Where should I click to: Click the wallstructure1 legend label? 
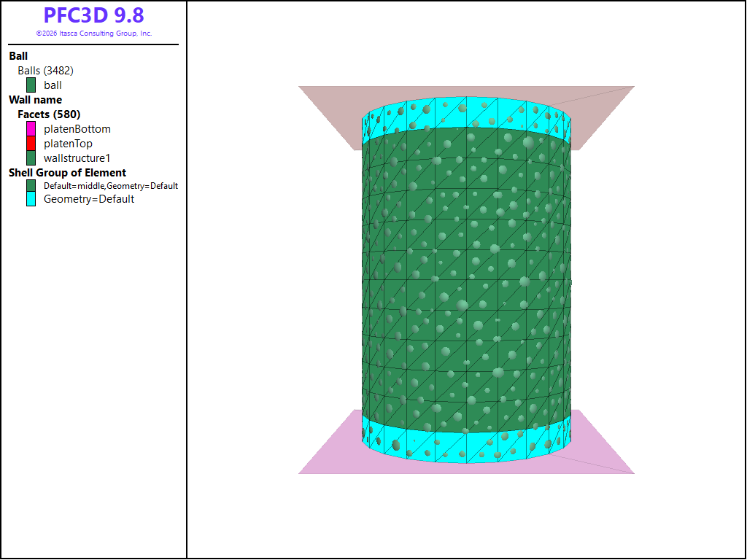pos(77,158)
